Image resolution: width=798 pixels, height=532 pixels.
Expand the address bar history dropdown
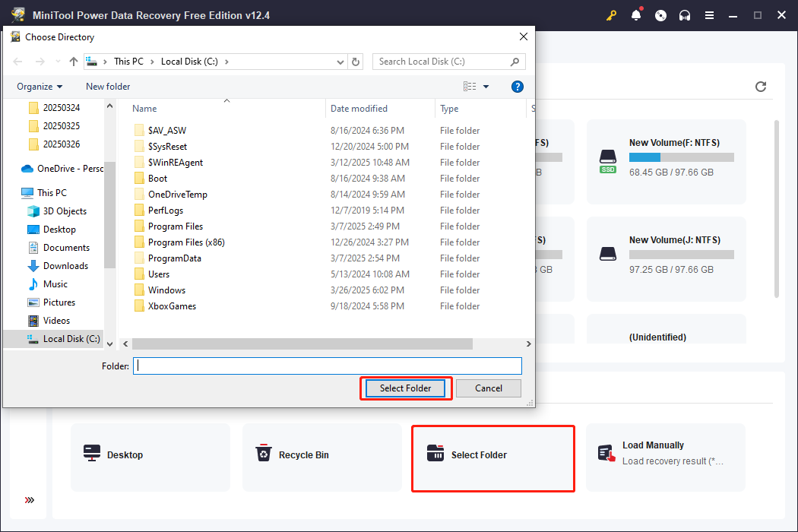tap(340, 62)
